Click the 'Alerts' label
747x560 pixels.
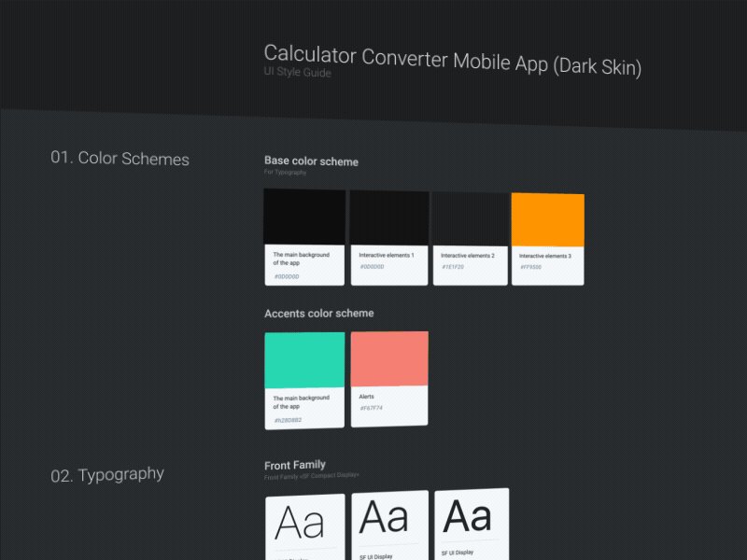pyautogui.click(x=366, y=397)
